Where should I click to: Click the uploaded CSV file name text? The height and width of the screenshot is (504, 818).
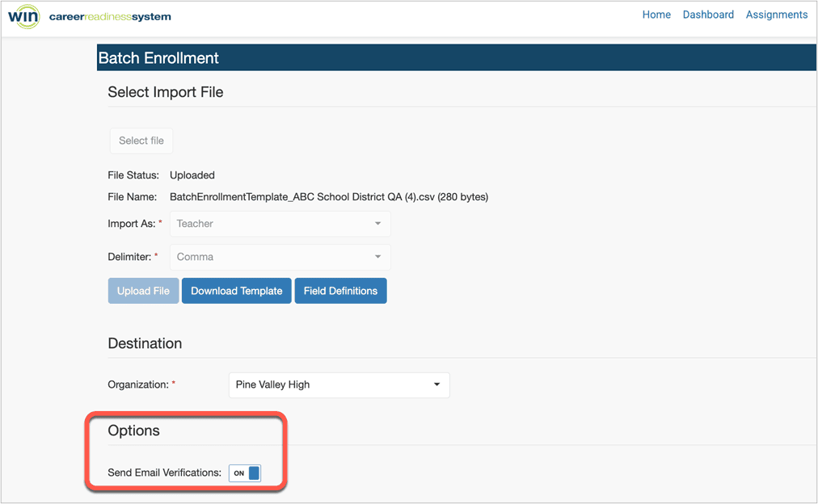point(328,196)
